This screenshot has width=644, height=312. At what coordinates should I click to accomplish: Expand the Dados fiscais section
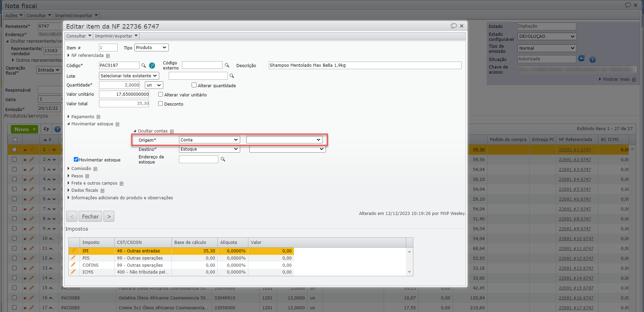point(84,190)
